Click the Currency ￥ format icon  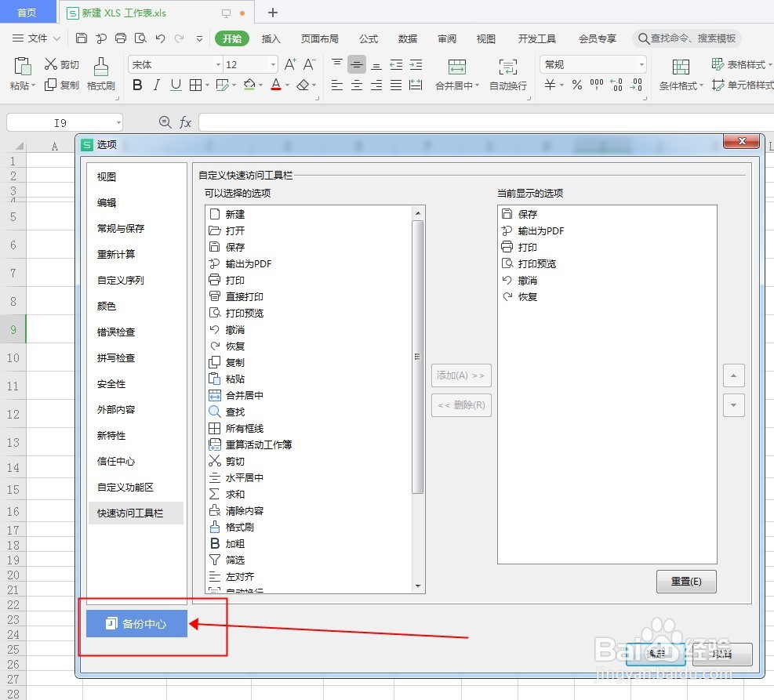pyautogui.click(x=550, y=85)
